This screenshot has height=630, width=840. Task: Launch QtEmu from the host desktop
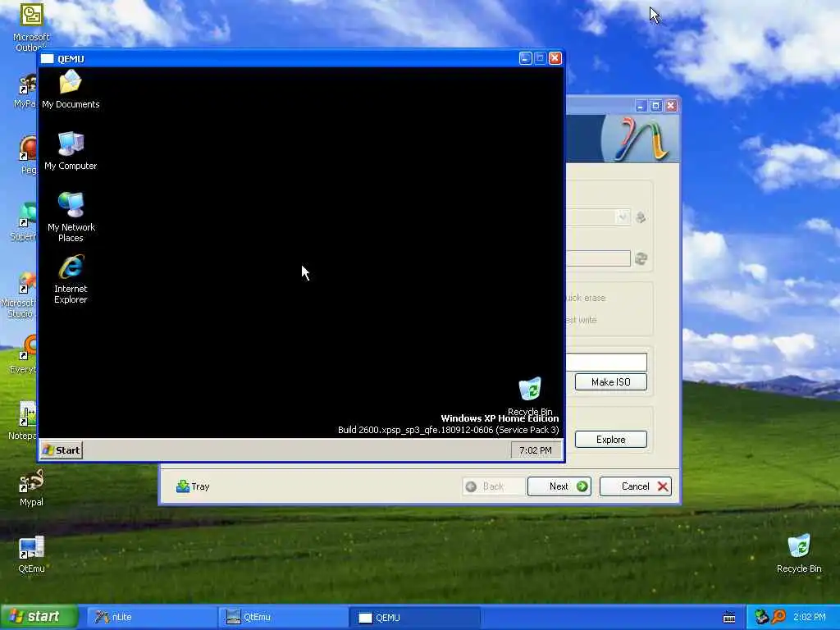pyautogui.click(x=31, y=555)
